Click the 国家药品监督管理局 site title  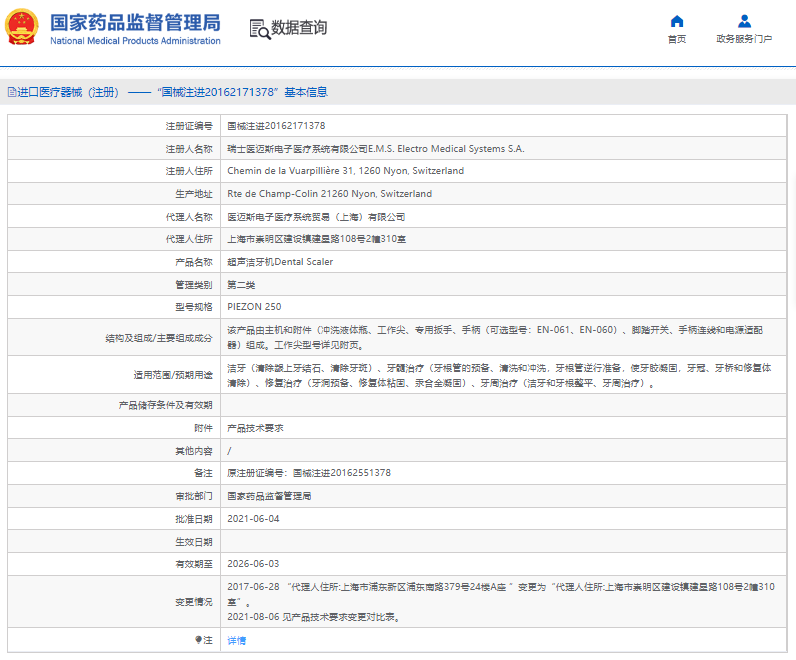(135, 22)
